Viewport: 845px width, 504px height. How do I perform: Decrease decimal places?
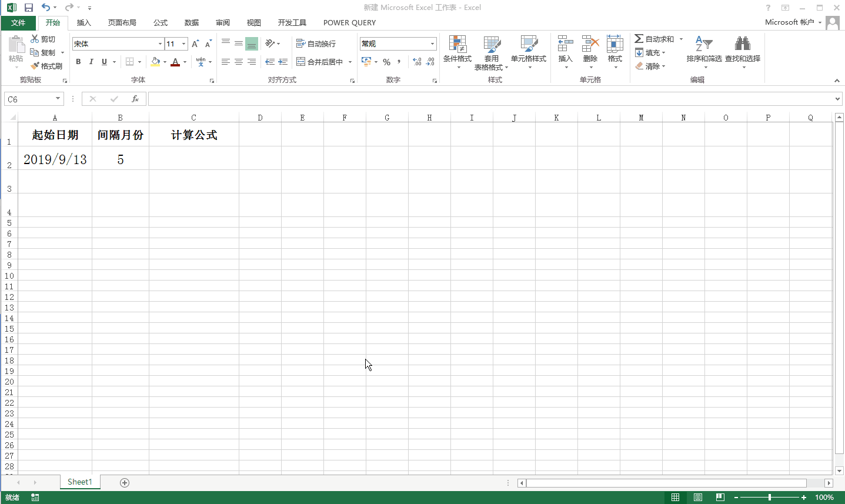click(430, 62)
